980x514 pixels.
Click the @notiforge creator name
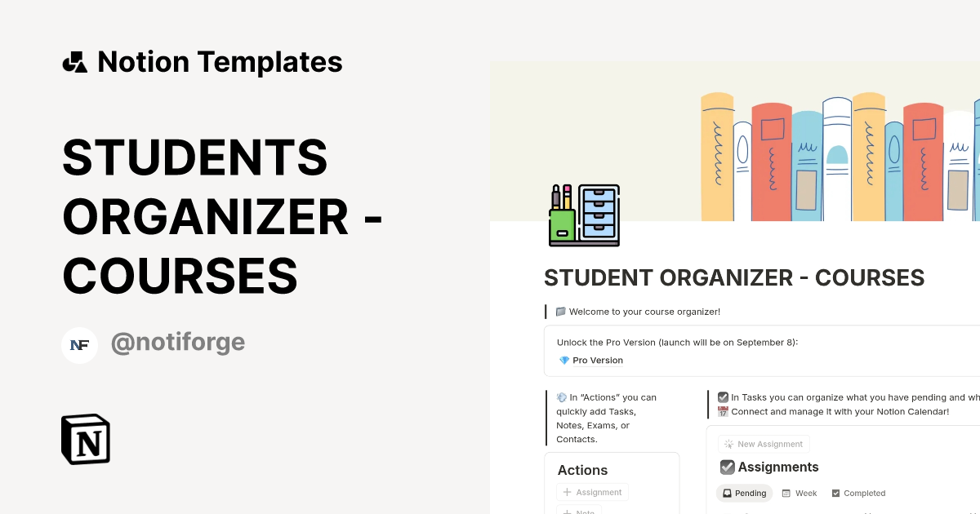(x=178, y=342)
